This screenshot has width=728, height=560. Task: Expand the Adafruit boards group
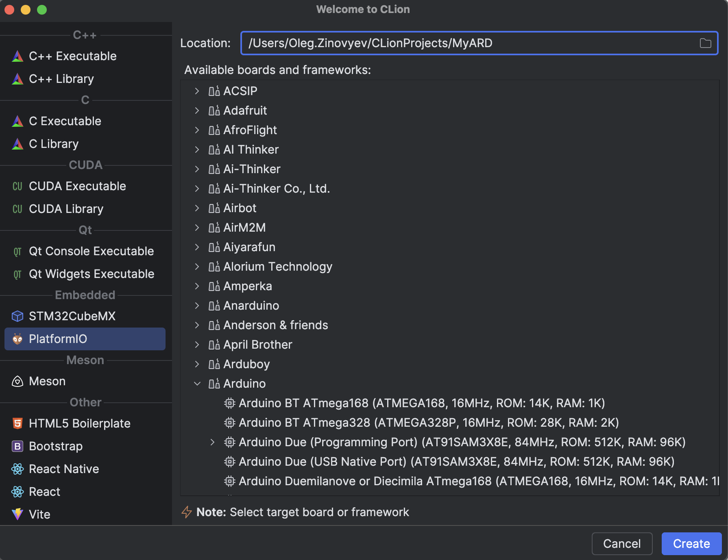pos(197,111)
